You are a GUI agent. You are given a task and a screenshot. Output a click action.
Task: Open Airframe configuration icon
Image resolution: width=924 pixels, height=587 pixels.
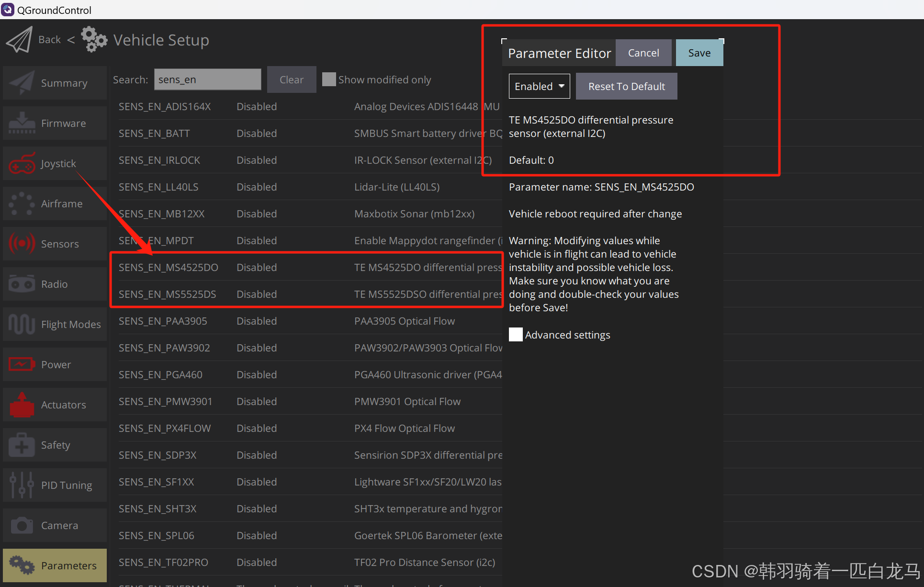(x=22, y=204)
